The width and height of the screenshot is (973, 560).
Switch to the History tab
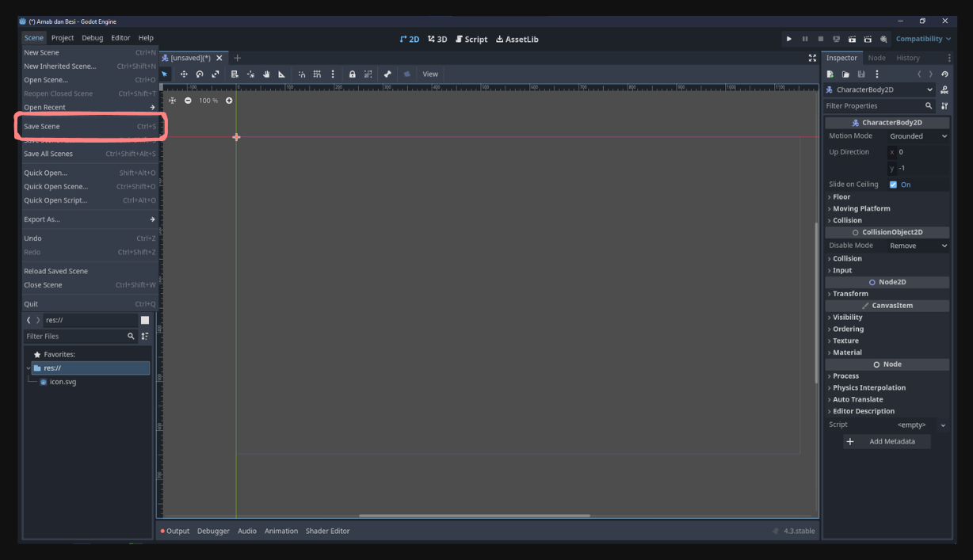[908, 58]
